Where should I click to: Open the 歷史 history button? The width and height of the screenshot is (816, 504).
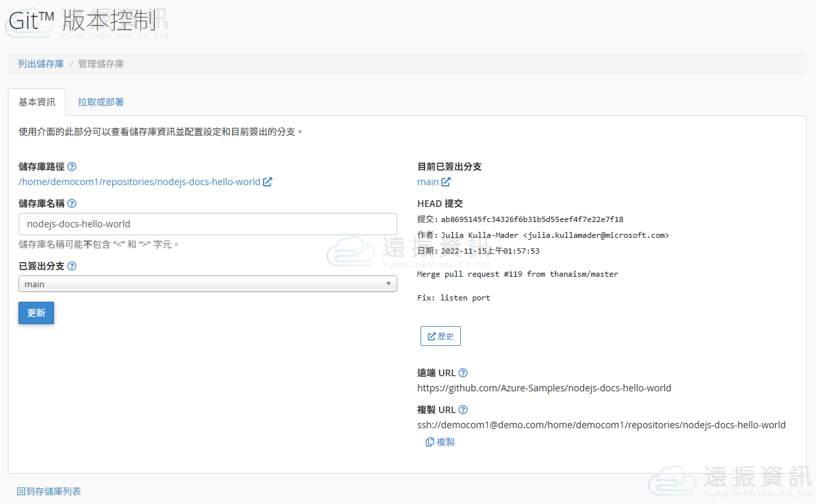[x=440, y=336]
